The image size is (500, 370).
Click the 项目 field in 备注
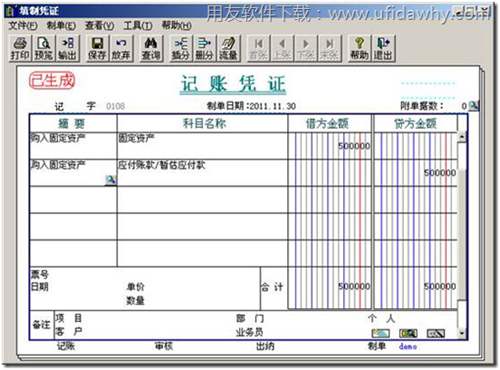69,318
